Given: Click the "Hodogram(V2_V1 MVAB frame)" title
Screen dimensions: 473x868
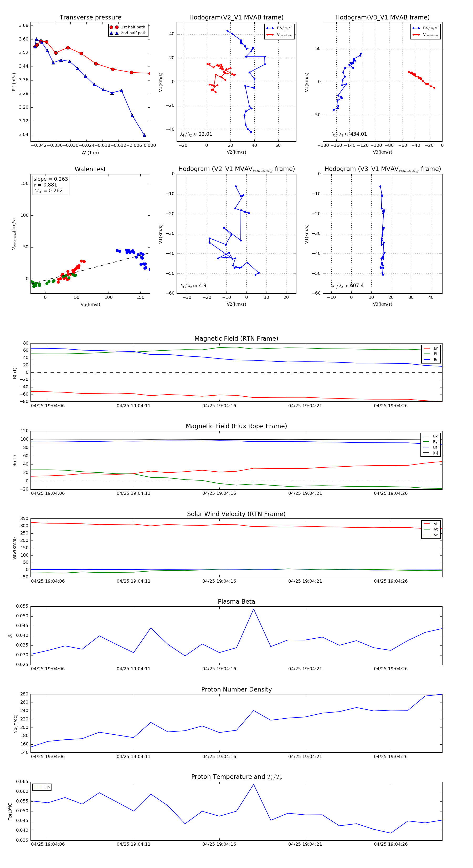Looking at the screenshot, I should point(236,17).
